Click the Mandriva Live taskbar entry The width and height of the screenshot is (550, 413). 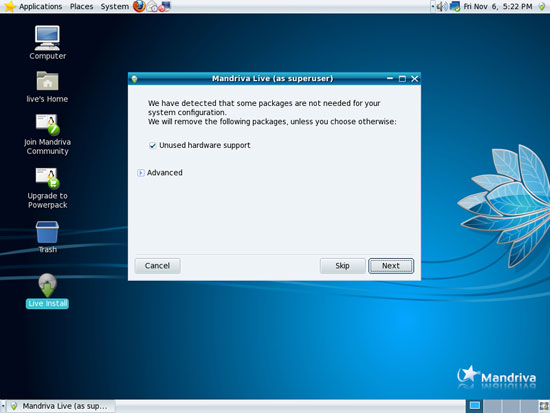[61, 406]
